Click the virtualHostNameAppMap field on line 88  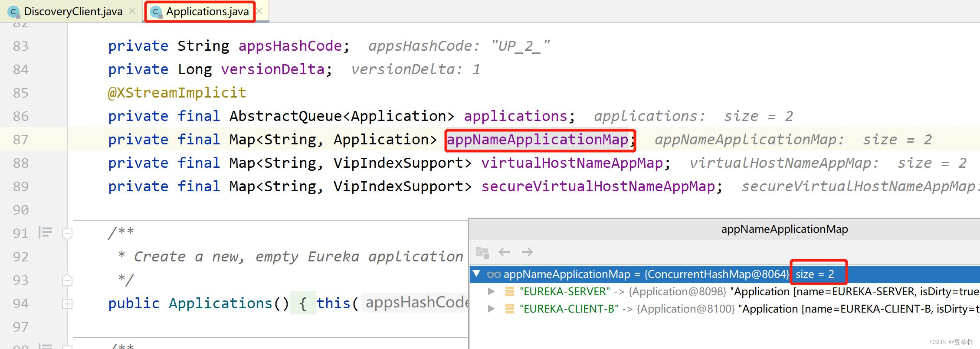click(x=572, y=163)
